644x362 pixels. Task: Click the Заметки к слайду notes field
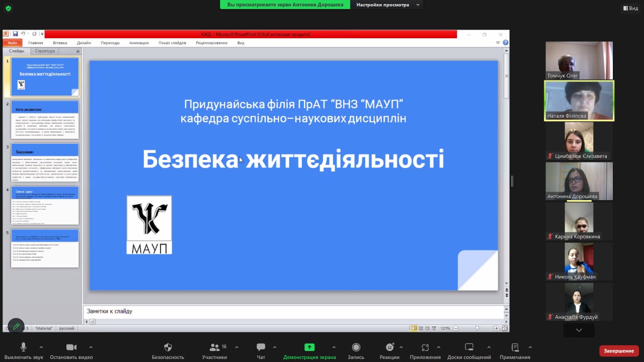[x=294, y=311]
